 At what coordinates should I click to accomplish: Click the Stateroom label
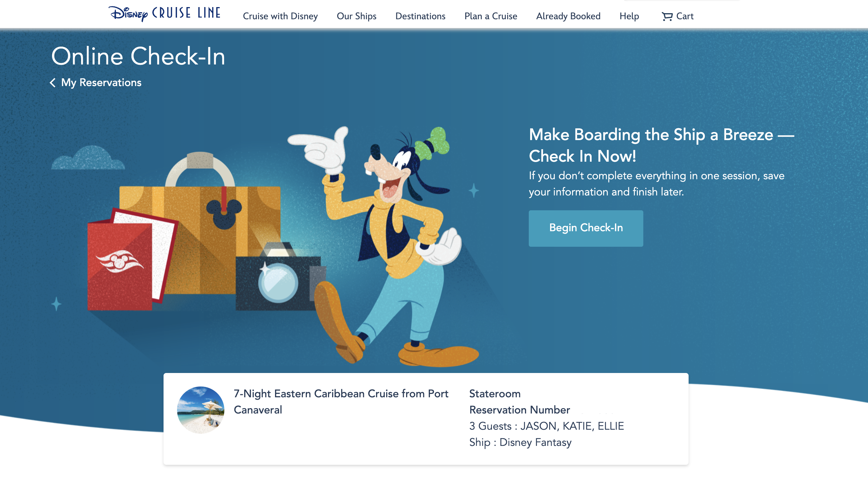(x=495, y=394)
